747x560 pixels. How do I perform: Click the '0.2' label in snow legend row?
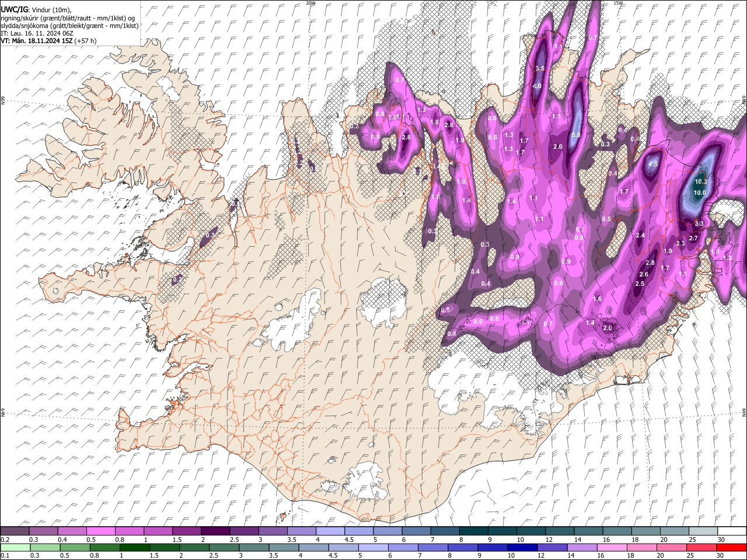click(5, 540)
